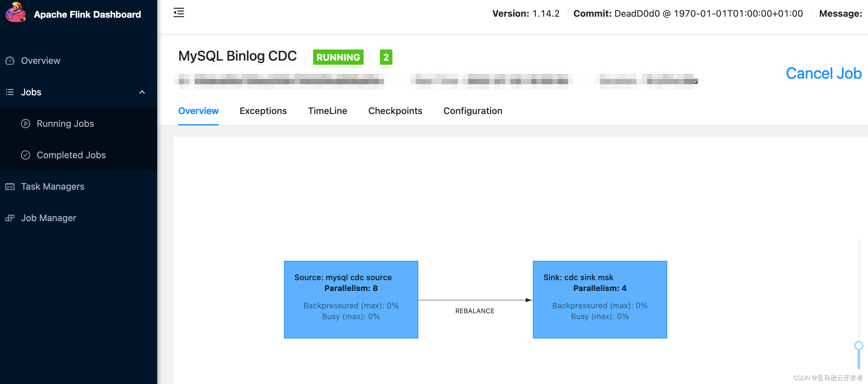Select the Source: mysql cdc source node
The height and width of the screenshot is (384, 868).
tap(351, 299)
